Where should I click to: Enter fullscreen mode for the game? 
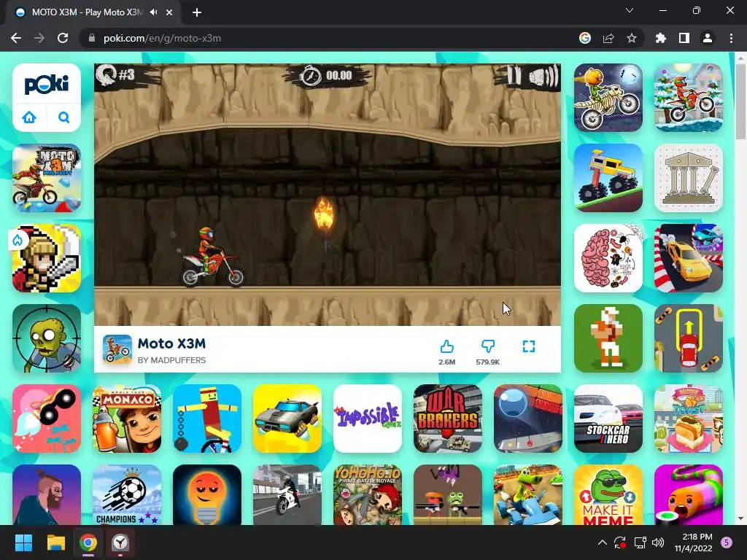(529, 346)
